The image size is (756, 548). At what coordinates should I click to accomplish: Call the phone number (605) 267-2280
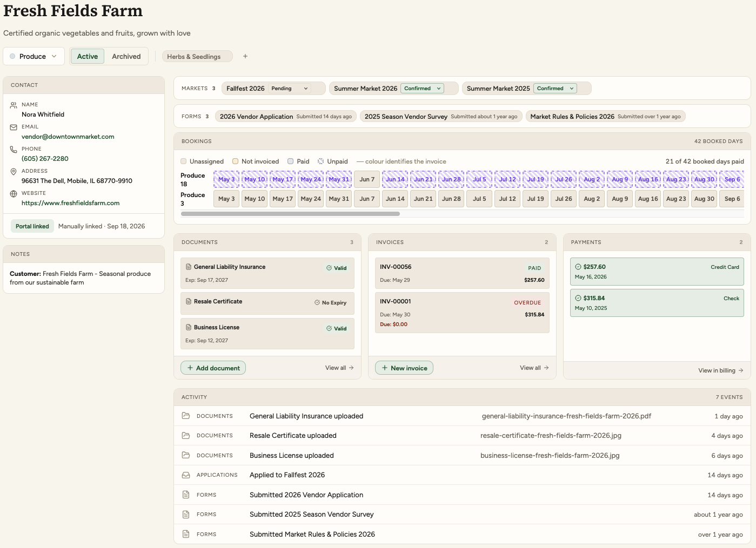[x=45, y=159]
